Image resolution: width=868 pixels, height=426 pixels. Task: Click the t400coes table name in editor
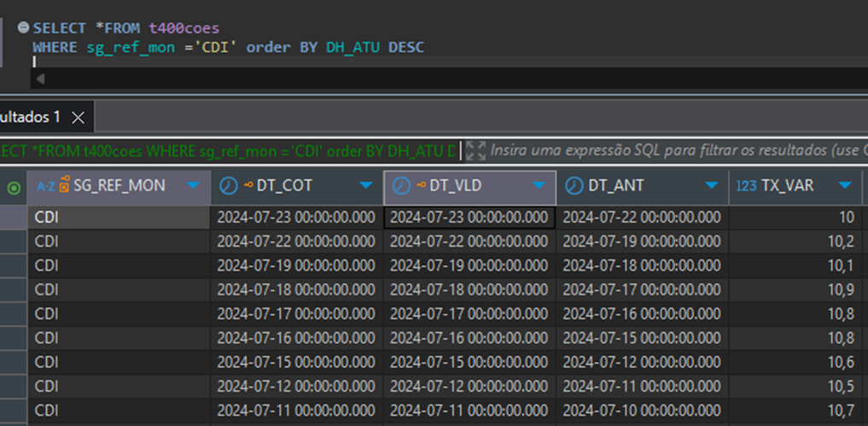coord(184,28)
